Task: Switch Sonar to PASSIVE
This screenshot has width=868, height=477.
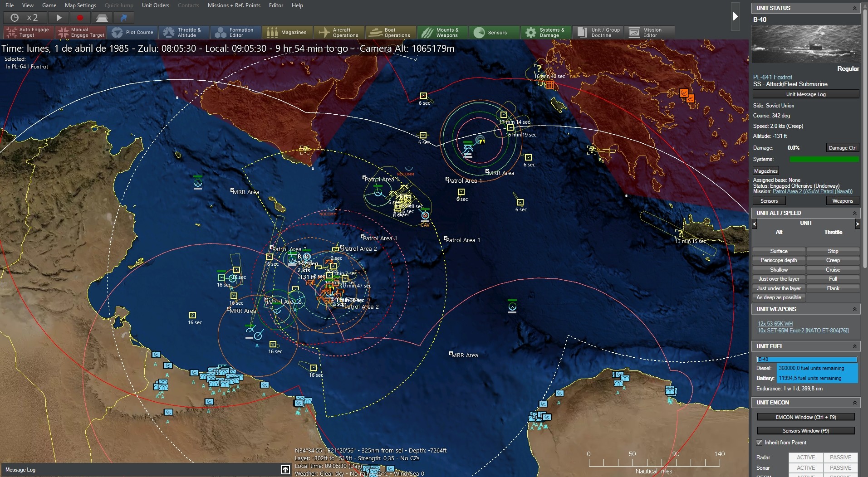Action: 840,468
